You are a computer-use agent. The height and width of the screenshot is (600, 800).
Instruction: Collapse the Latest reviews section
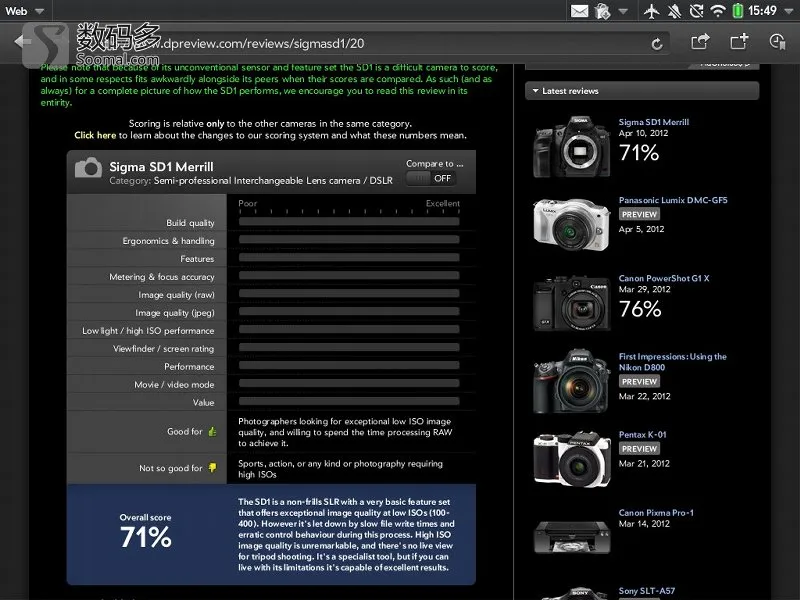[x=642, y=91]
